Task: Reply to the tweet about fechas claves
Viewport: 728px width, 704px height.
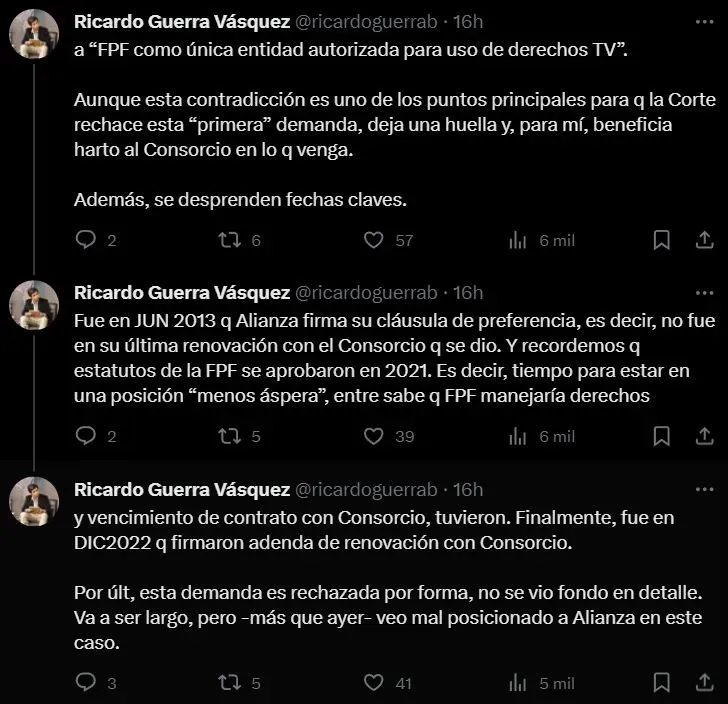Action: point(86,240)
